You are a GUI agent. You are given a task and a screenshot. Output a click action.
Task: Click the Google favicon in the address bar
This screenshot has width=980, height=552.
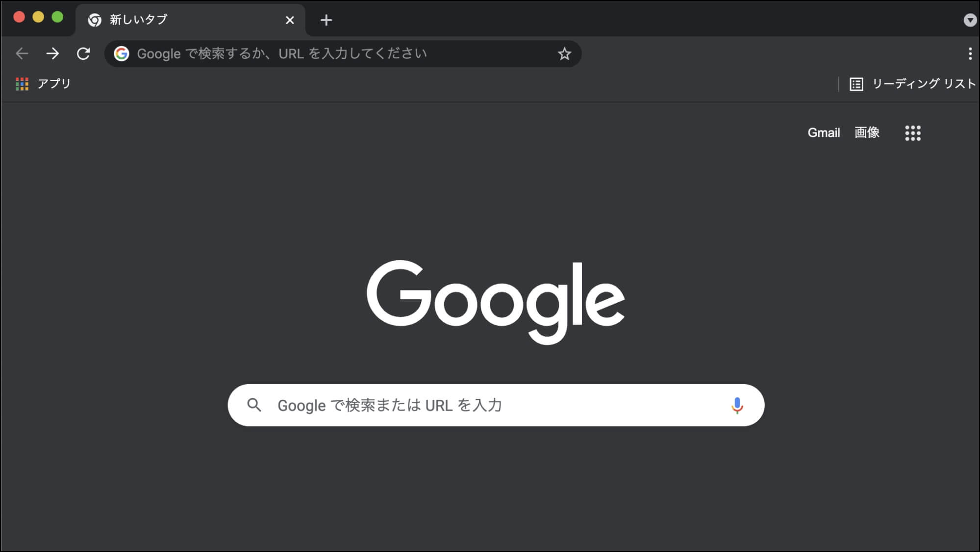coord(122,53)
